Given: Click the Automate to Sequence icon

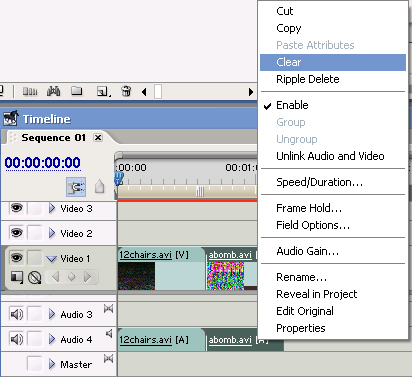Looking at the screenshot, I should click(30, 91).
